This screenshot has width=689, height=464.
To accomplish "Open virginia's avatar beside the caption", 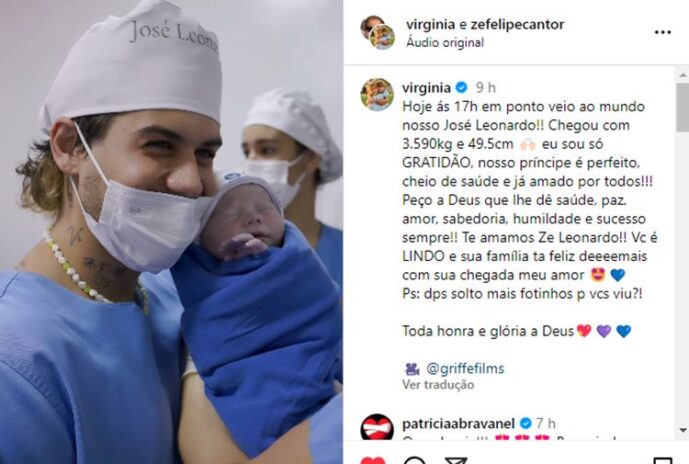I will [377, 94].
